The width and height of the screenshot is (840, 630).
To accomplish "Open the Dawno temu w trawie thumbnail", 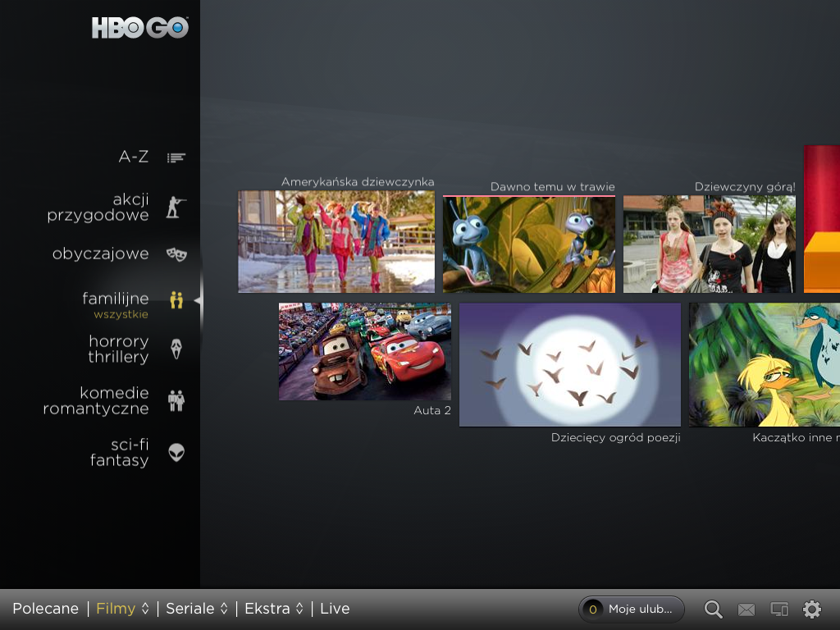I will pyautogui.click(x=529, y=244).
